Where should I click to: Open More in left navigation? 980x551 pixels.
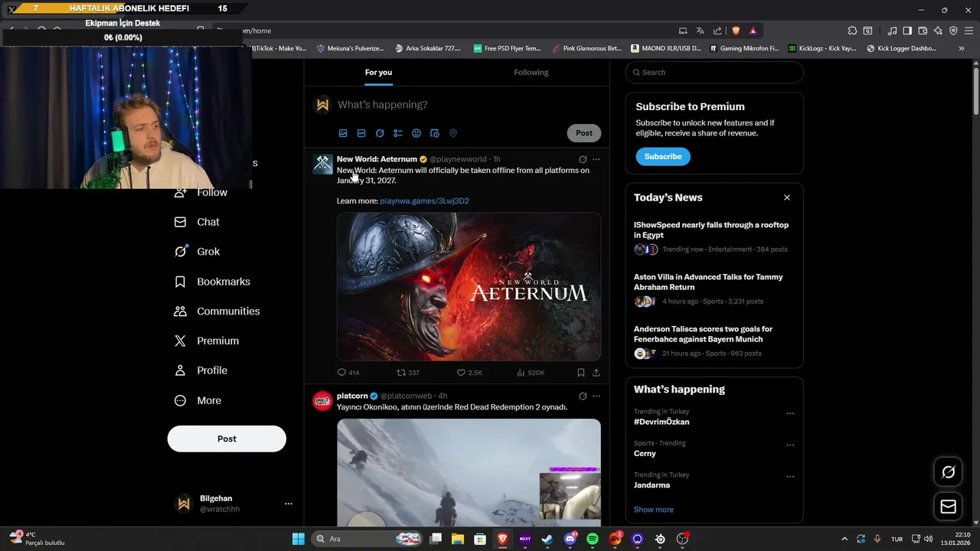tap(198, 400)
